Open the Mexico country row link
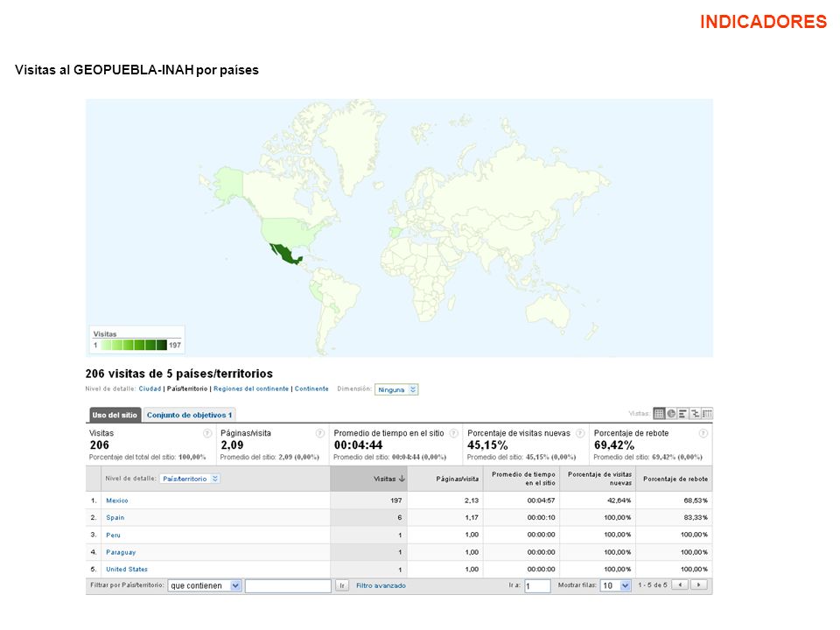 tap(116, 500)
